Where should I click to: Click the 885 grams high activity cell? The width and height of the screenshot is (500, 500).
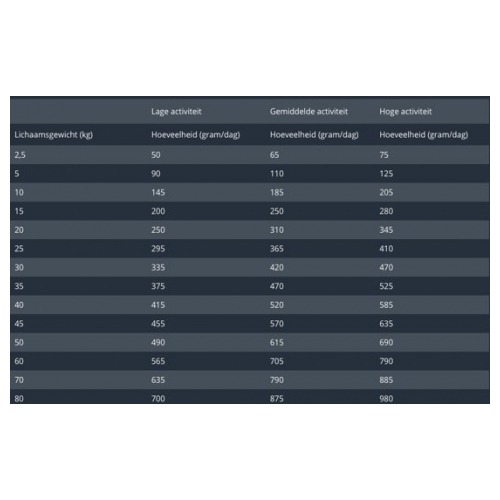(386, 380)
